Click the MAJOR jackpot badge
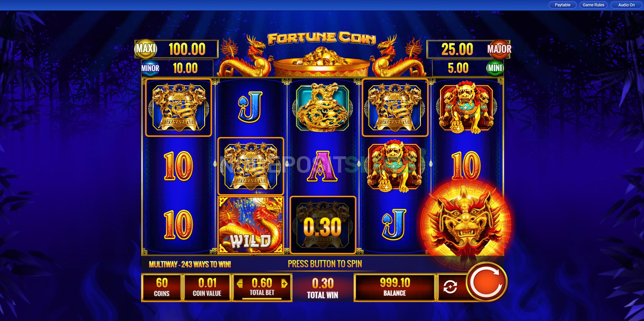The height and width of the screenshot is (321, 644). [499, 49]
